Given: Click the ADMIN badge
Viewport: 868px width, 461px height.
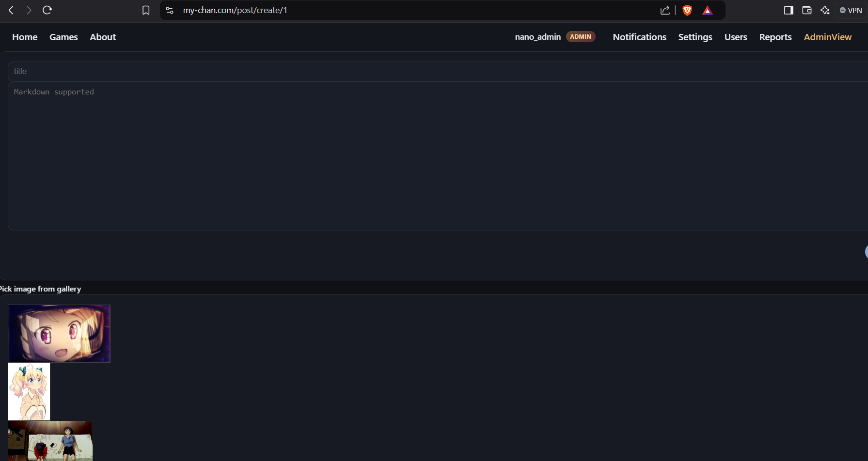Looking at the screenshot, I should click(x=581, y=37).
